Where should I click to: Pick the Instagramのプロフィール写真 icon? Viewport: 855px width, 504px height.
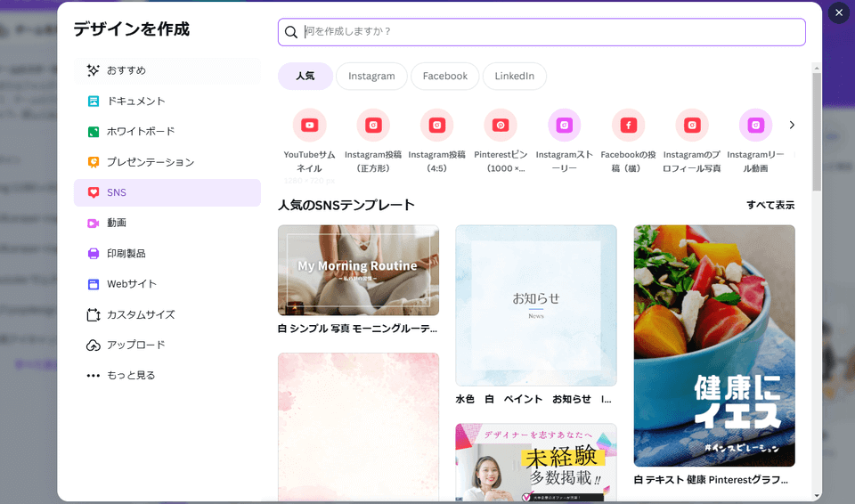(x=692, y=125)
